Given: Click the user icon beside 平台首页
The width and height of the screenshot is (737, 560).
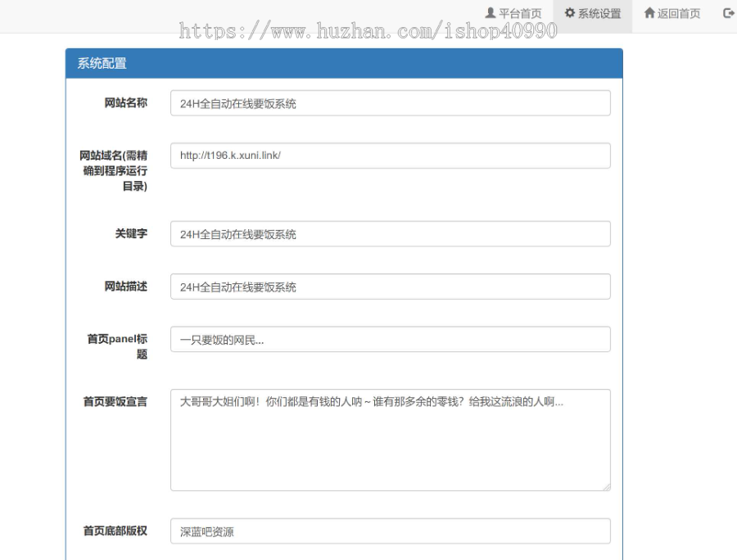Looking at the screenshot, I should coord(491,12).
